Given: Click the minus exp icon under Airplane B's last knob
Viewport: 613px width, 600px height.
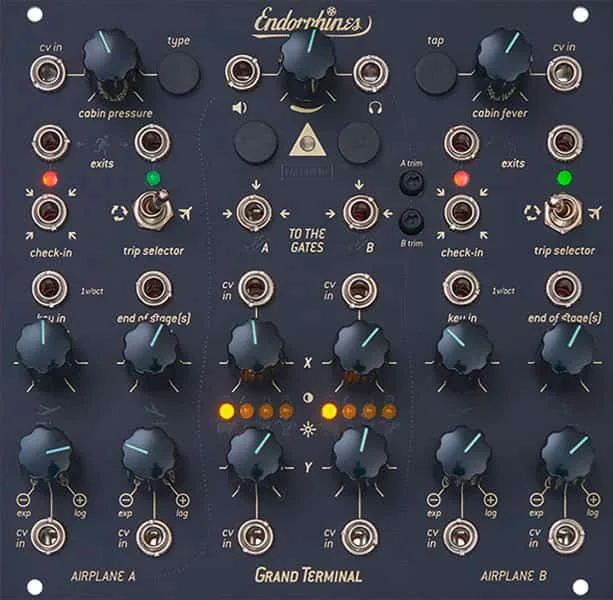Looking at the screenshot, I should click(x=536, y=500).
